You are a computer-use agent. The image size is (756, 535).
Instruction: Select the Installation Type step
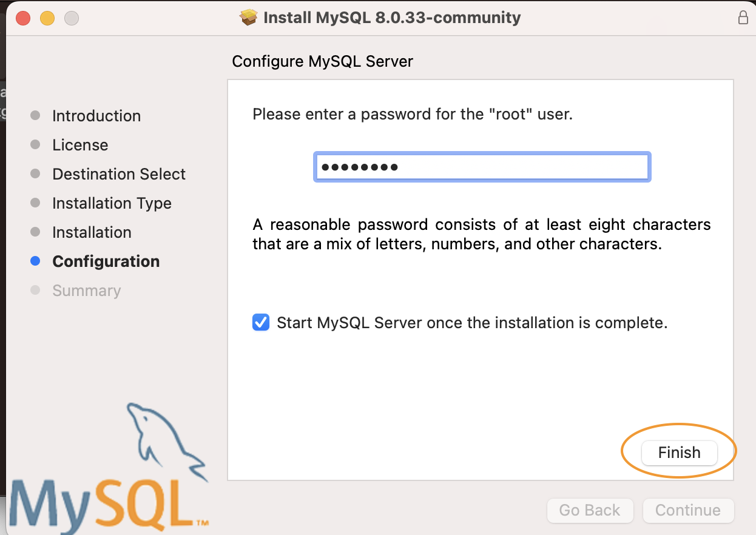tap(112, 203)
